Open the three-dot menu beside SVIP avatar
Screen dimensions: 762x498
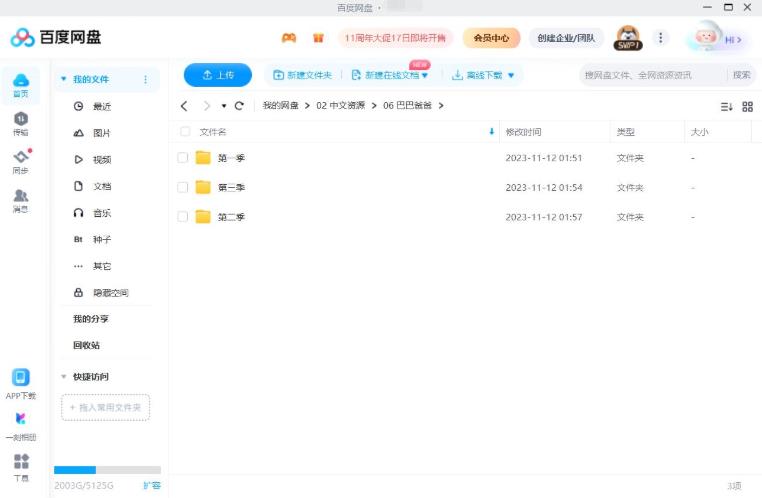(x=660, y=37)
